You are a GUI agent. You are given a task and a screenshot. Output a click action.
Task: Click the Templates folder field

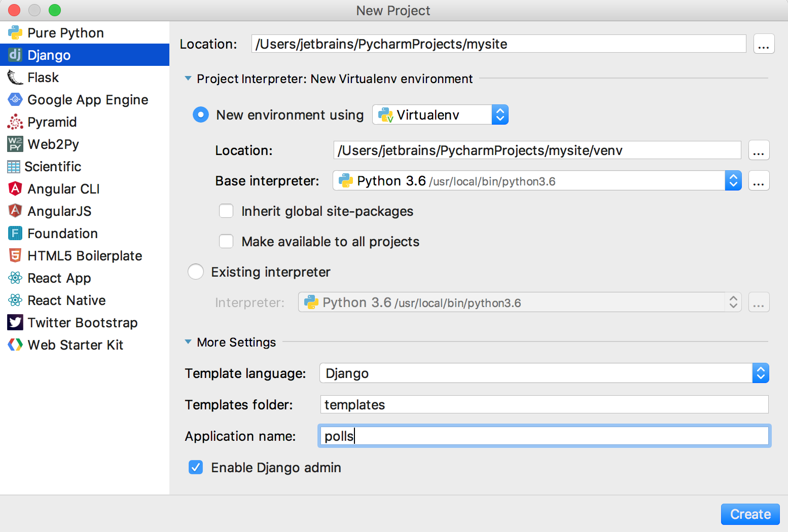click(x=545, y=405)
